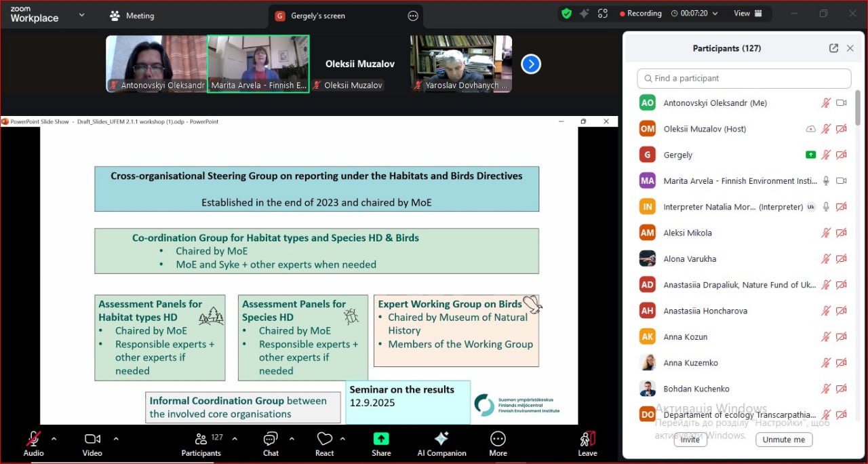The image size is (868, 464).
Task: Toggle microphone for Antonovskyi Oleksandr (Me)
Action: 826,103
